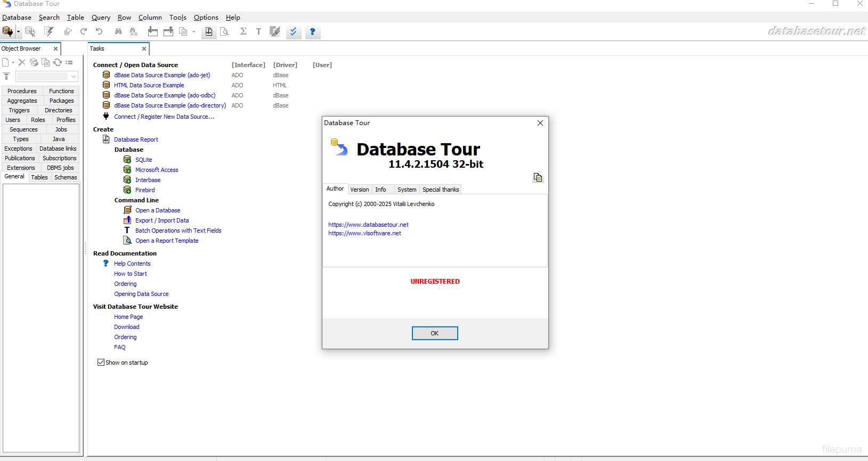Expand the Object Browser filter combo box
Image resolution: width=868 pixels, height=461 pixels.
click(74, 76)
